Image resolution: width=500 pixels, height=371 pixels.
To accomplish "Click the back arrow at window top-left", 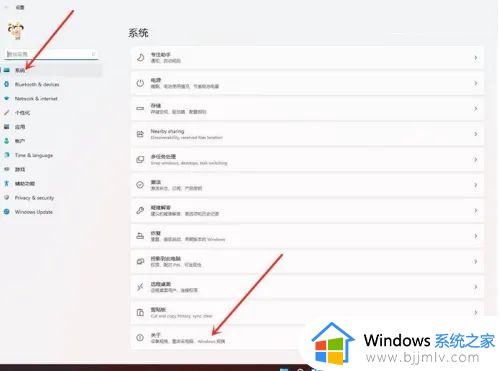I will [x=6, y=7].
